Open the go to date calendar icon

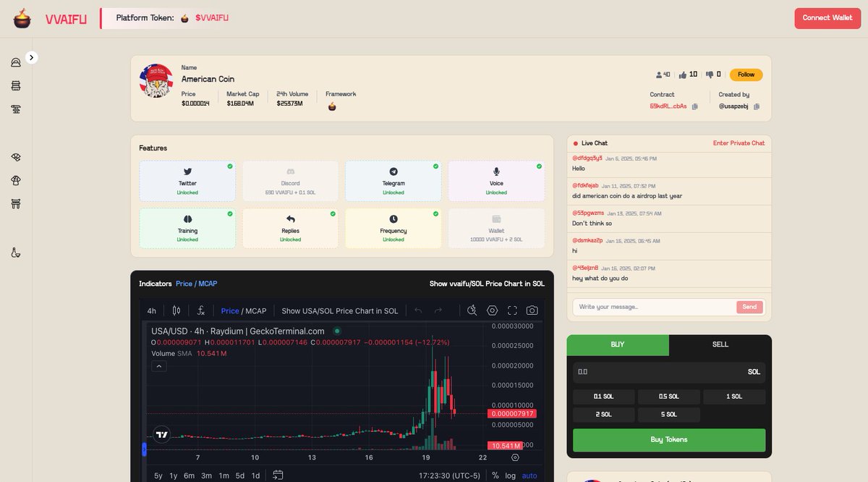278,475
